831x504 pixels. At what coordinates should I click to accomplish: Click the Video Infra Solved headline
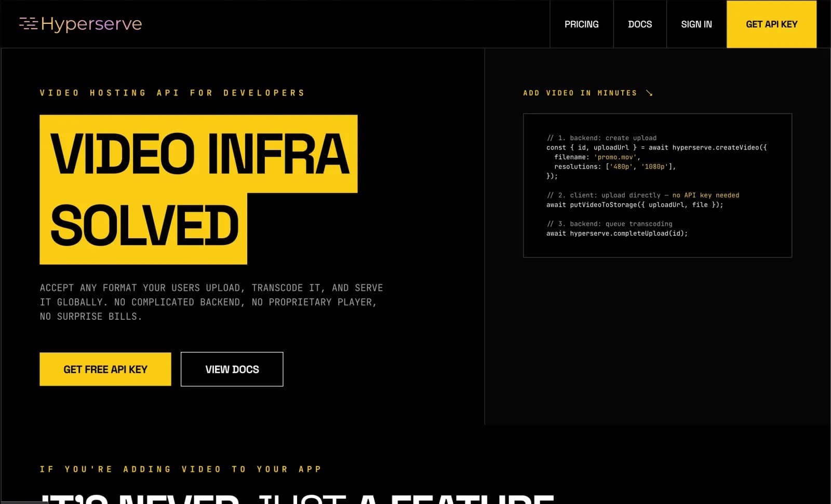(x=198, y=189)
